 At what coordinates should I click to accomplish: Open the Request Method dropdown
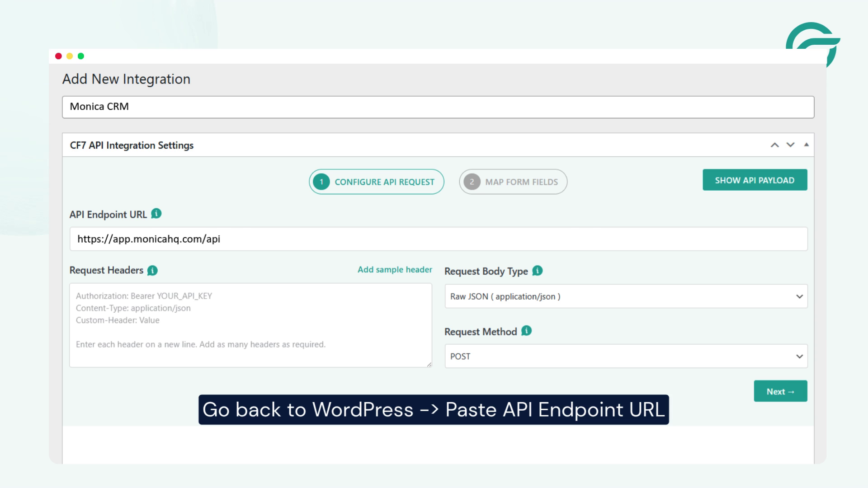click(626, 356)
